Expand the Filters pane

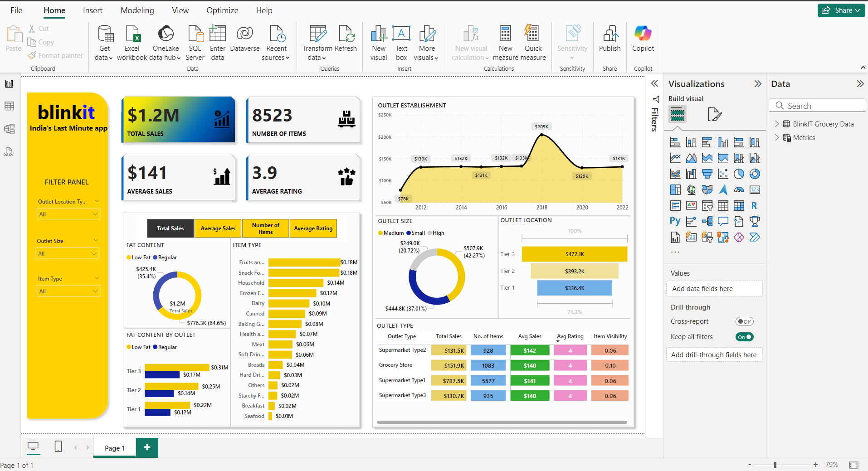click(x=654, y=83)
